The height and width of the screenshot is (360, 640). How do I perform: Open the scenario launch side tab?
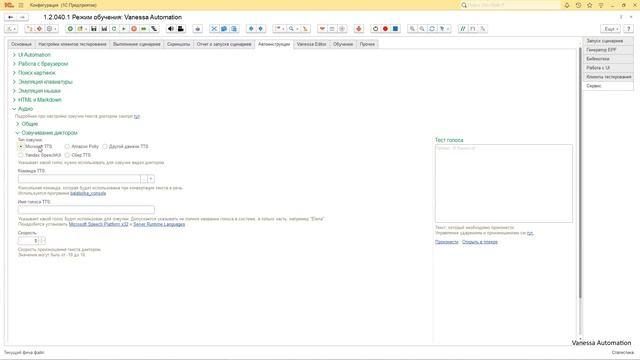(x=608, y=41)
